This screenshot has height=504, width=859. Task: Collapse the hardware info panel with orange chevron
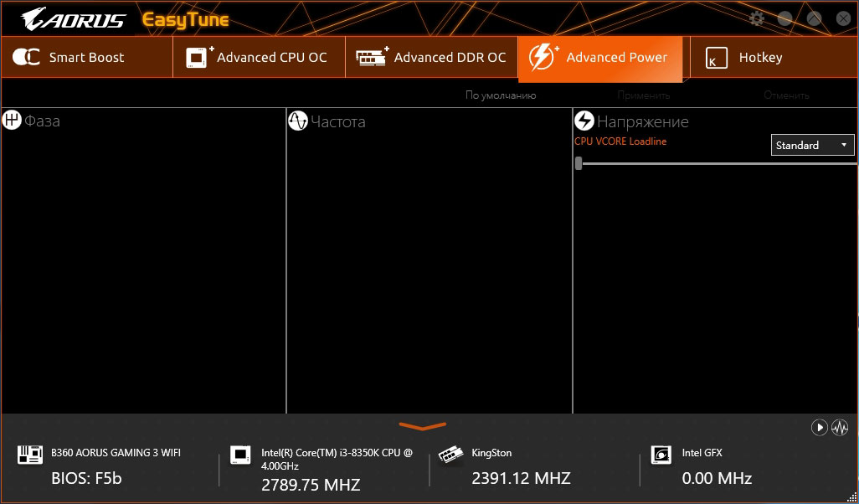pyautogui.click(x=422, y=425)
